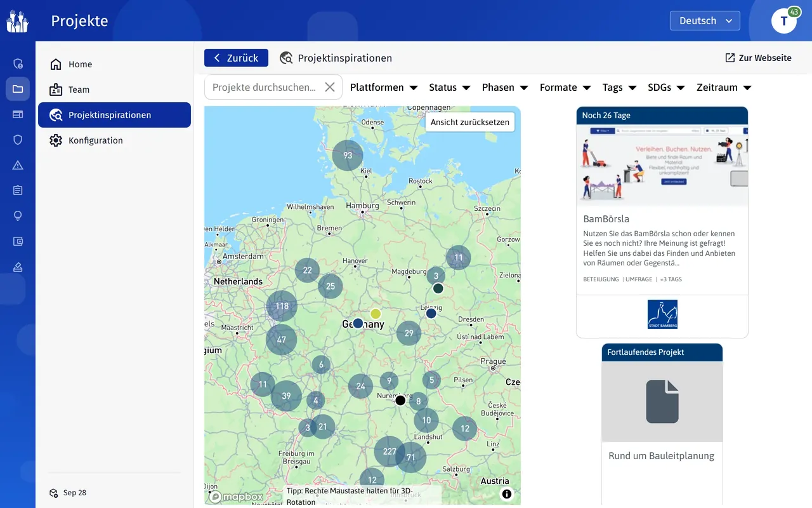The image size is (812, 508).
Task: Click the yellow-green map marker
Action: (x=376, y=313)
